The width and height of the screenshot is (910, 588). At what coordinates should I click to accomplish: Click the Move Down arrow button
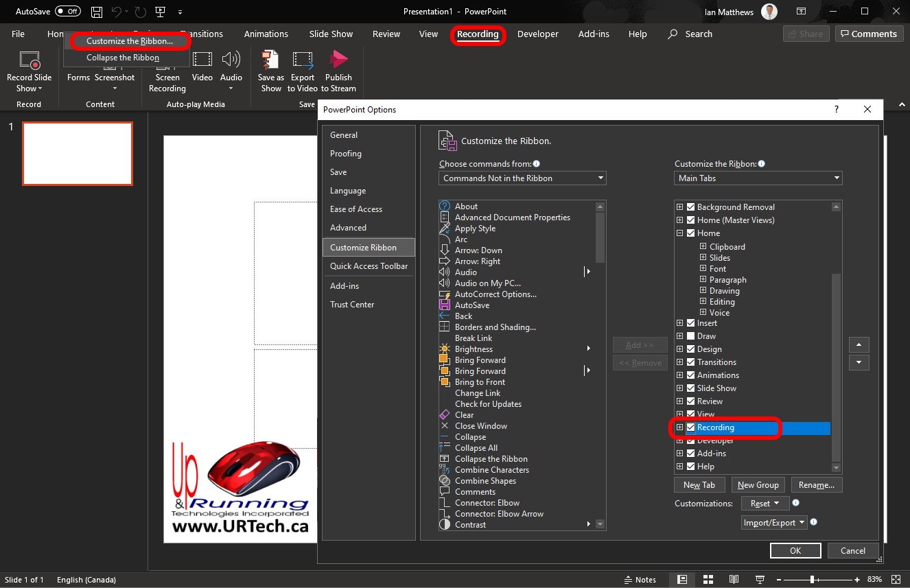pos(859,363)
